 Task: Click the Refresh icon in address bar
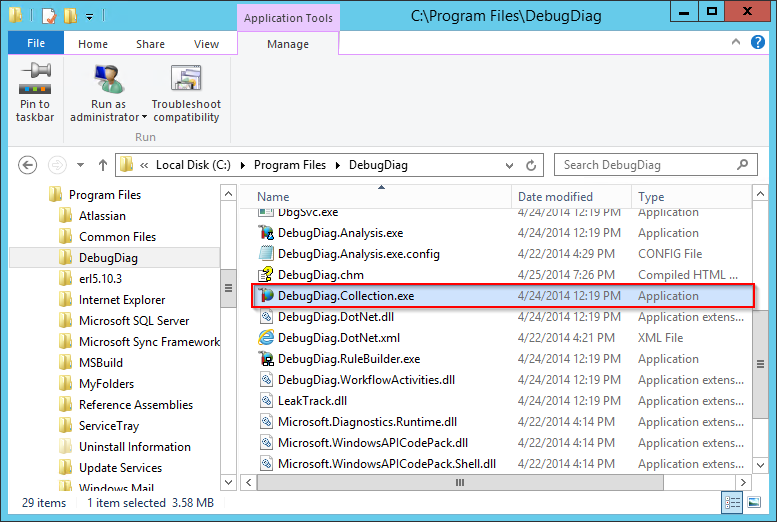(x=531, y=165)
